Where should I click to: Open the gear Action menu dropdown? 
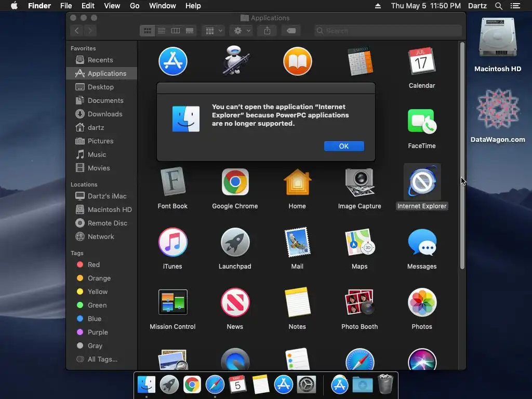[242, 31]
